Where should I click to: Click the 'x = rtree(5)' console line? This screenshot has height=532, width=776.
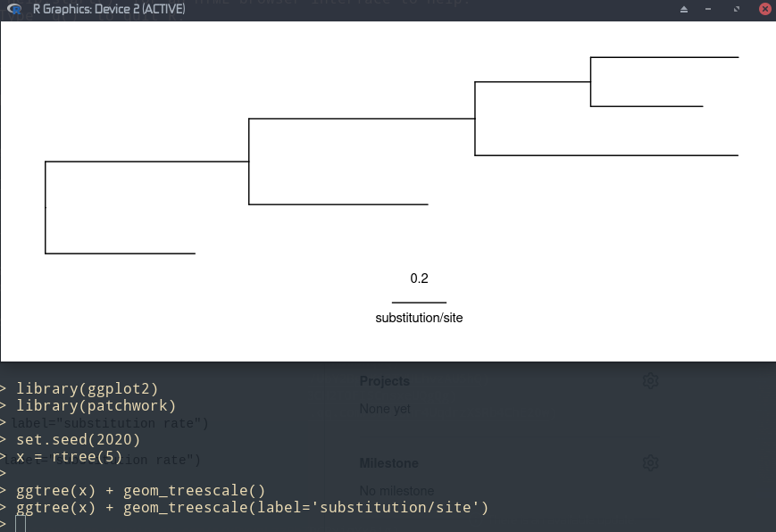click(69, 456)
